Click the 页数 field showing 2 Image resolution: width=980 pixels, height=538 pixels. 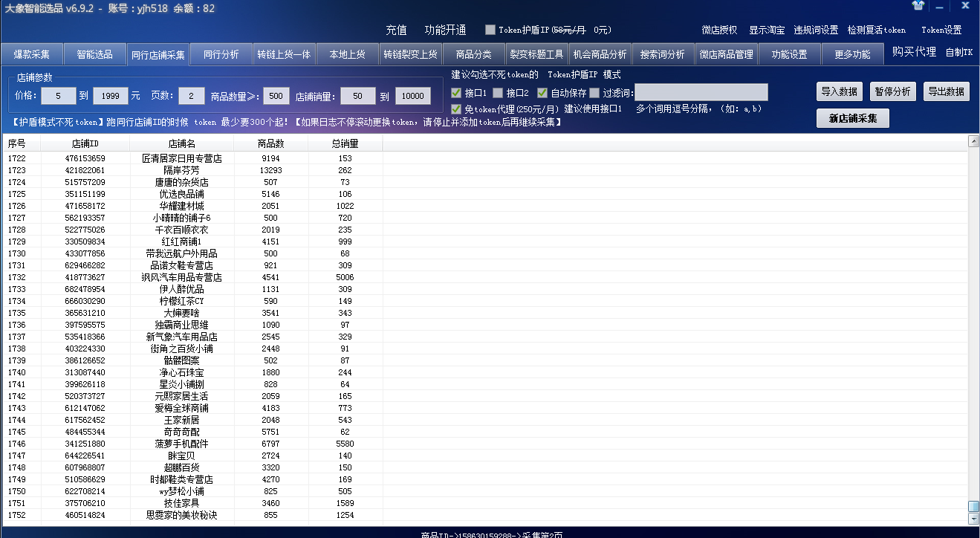coord(191,96)
